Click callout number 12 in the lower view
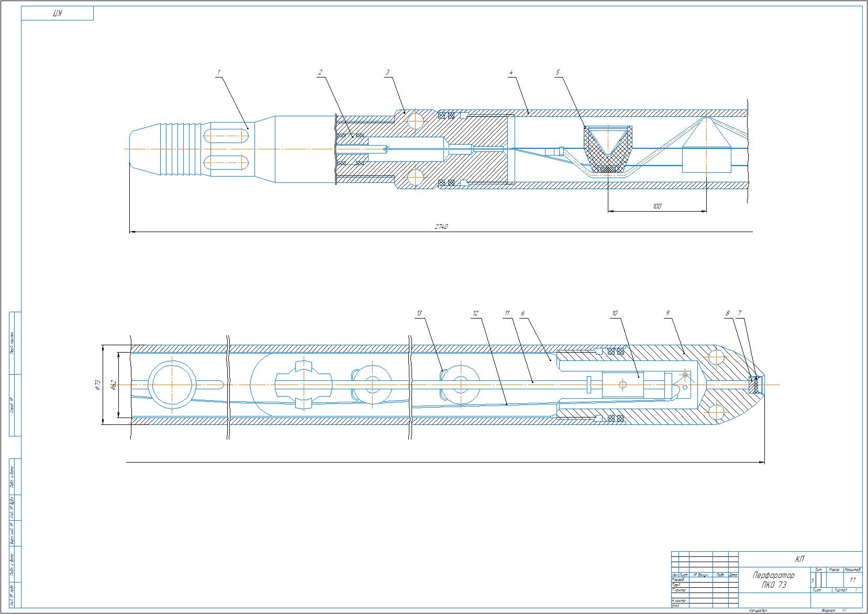The height and width of the screenshot is (614, 868). point(475,313)
